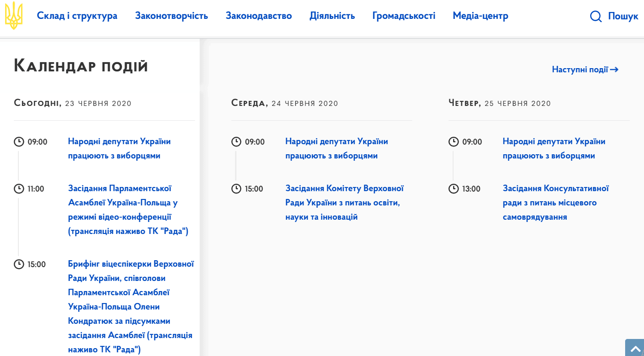Click clock icon beside today's 09:00 event
The image size is (644, 356).
coord(19,142)
